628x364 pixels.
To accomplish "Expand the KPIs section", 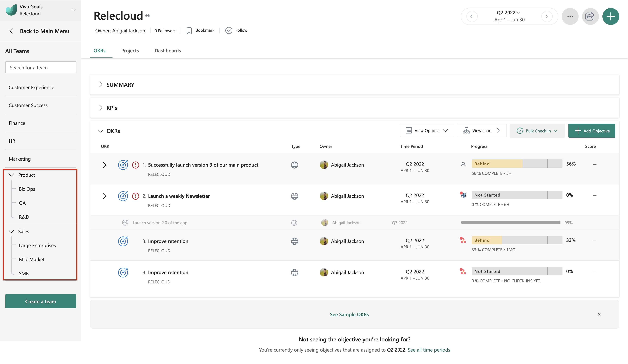I will 100,108.
